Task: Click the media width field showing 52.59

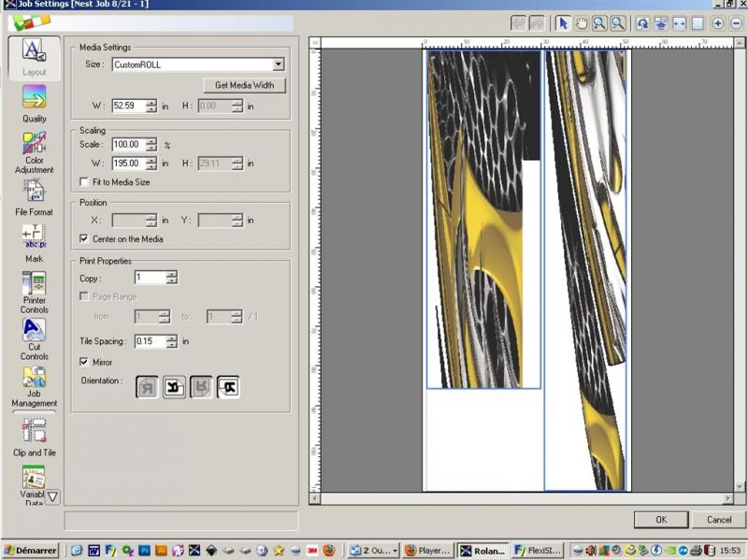Action: point(129,106)
